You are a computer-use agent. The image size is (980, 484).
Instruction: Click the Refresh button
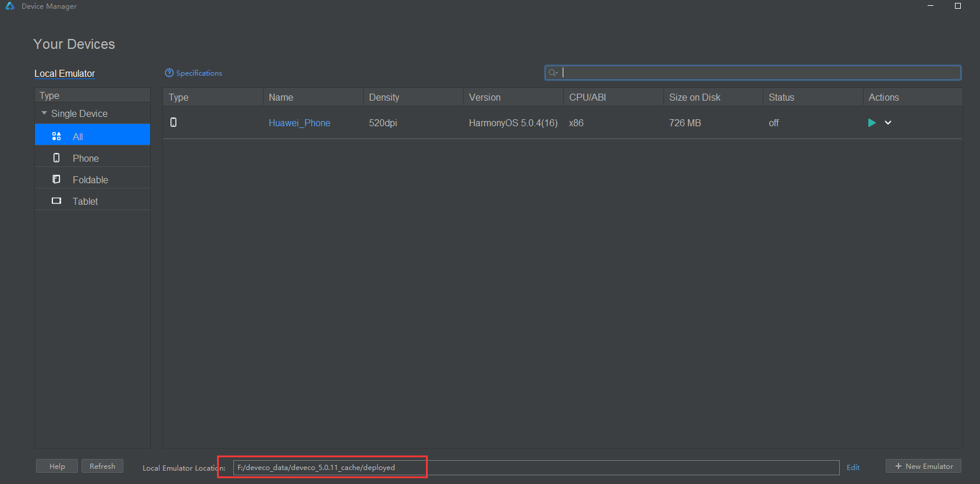coord(102,466)
